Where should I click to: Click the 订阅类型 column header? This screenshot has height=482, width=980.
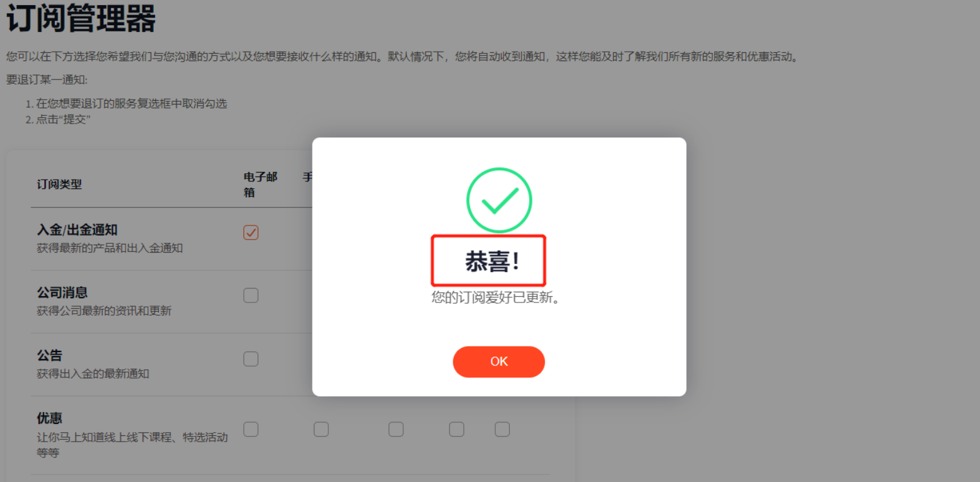[x=59, y=185]
